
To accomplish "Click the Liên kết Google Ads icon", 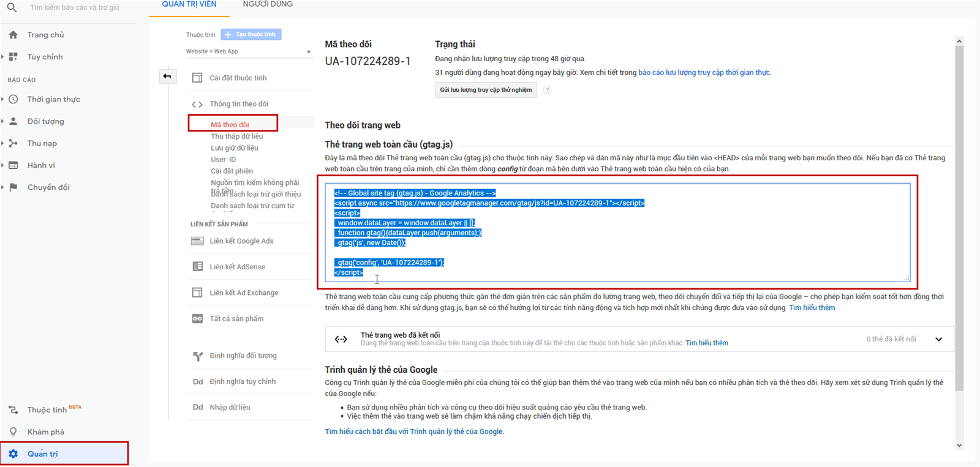I will (197, 241).
